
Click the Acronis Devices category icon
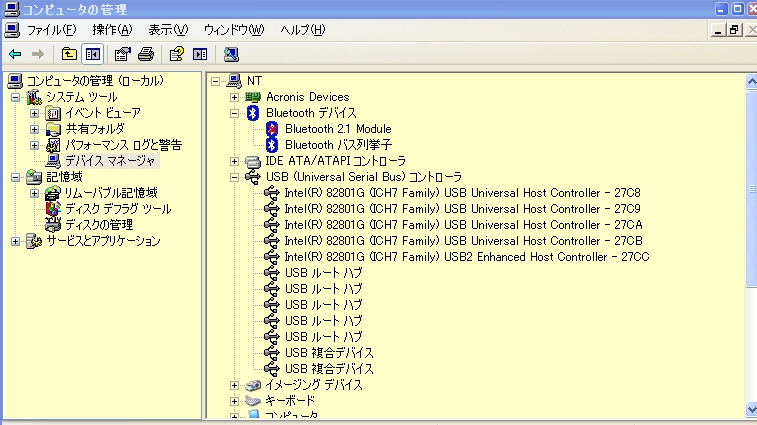click(x=252, y=97)
